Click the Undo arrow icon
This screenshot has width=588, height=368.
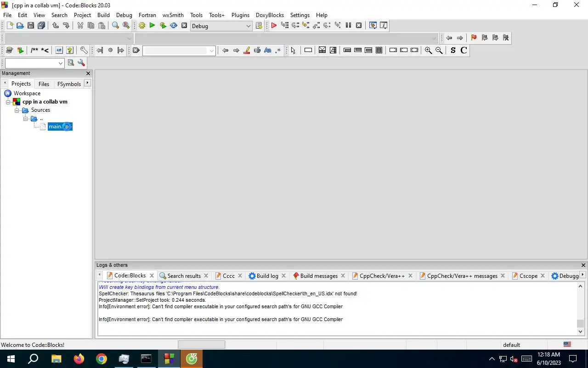(x=56, y=26)
